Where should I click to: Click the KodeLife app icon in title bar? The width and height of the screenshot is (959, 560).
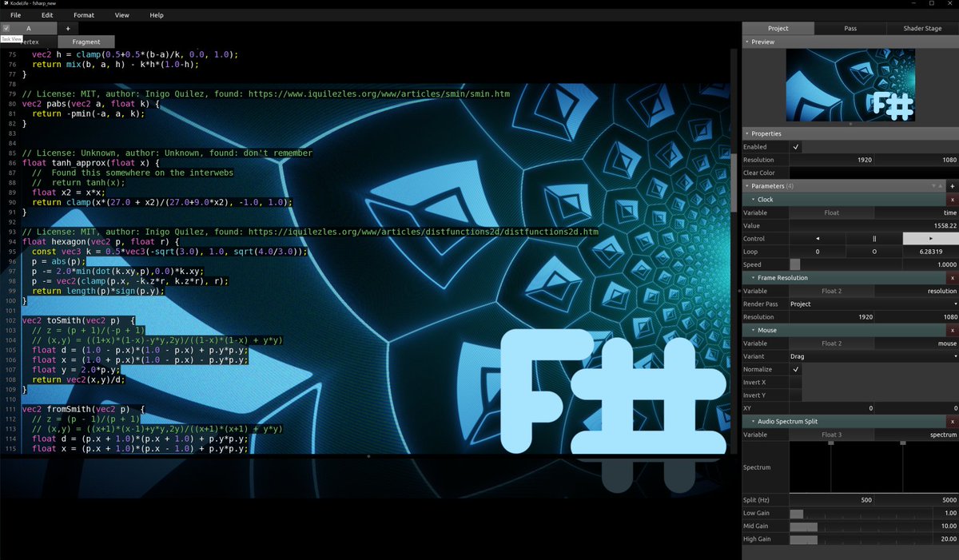(x=6, y=3)
